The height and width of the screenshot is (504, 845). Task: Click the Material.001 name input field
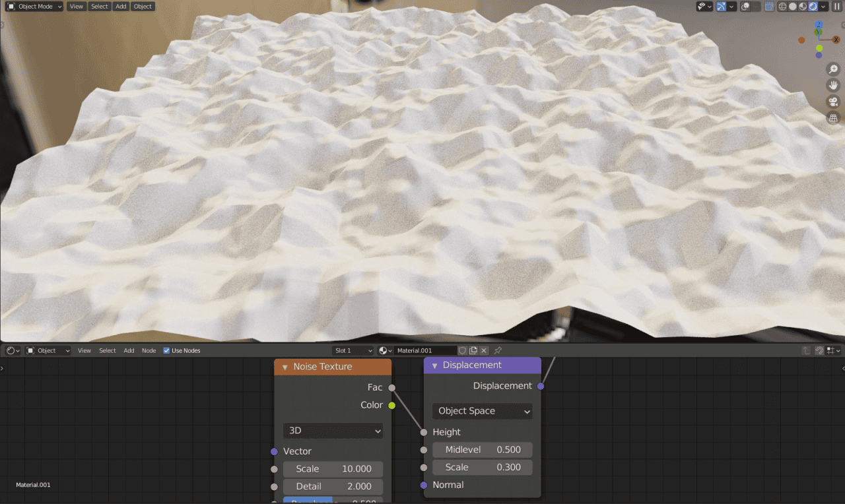tap(426, 350)
